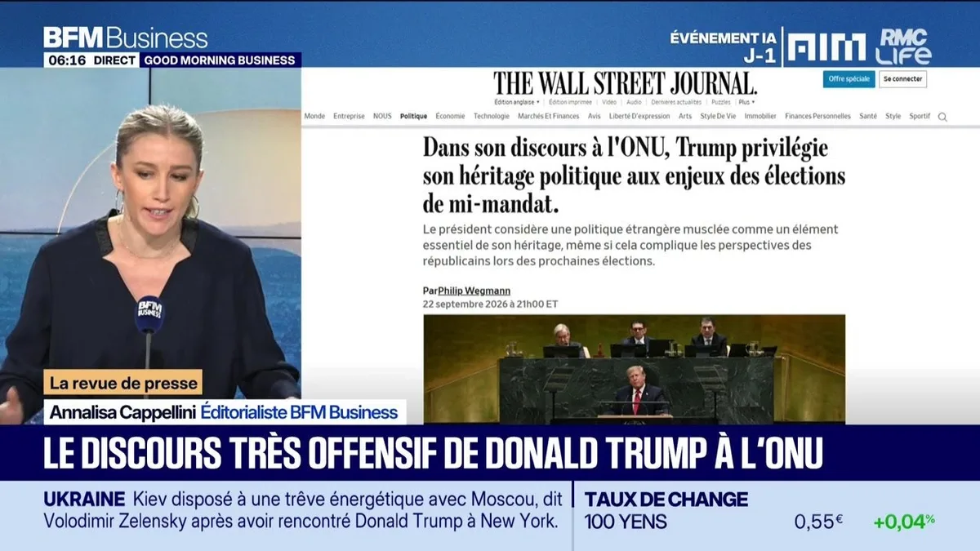Open the Immobilier section

pos(760,116)
